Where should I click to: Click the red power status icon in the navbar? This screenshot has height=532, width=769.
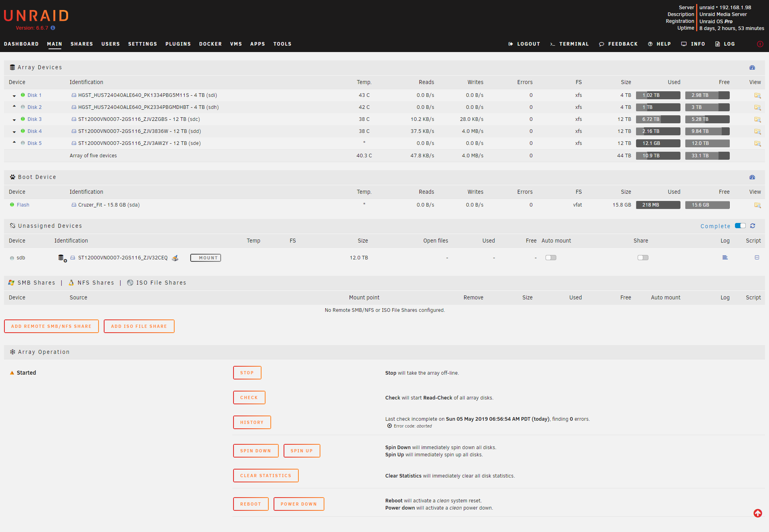pos(760,44)
